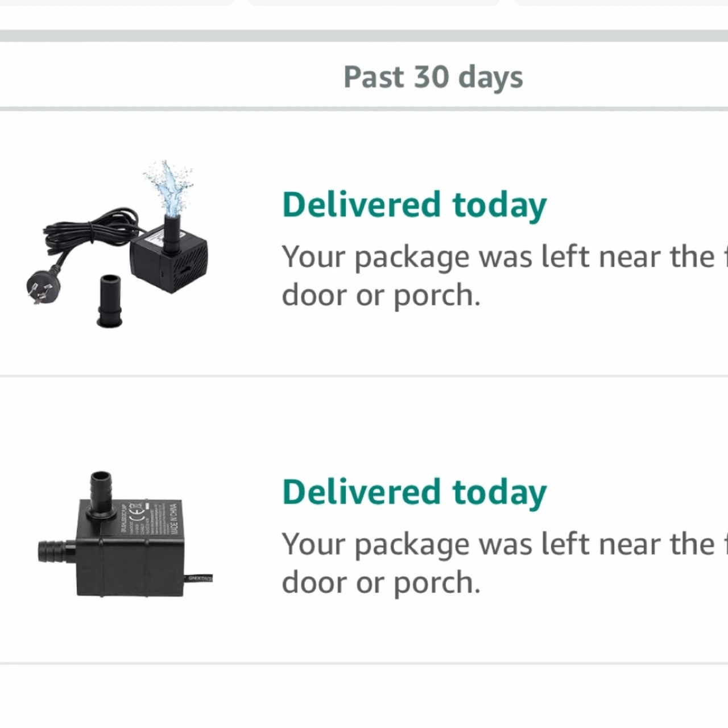This screenshot has height=728, width=728.
Task: Click the spare nozzle adapter in the first image
Action: [x=109, y=301]
